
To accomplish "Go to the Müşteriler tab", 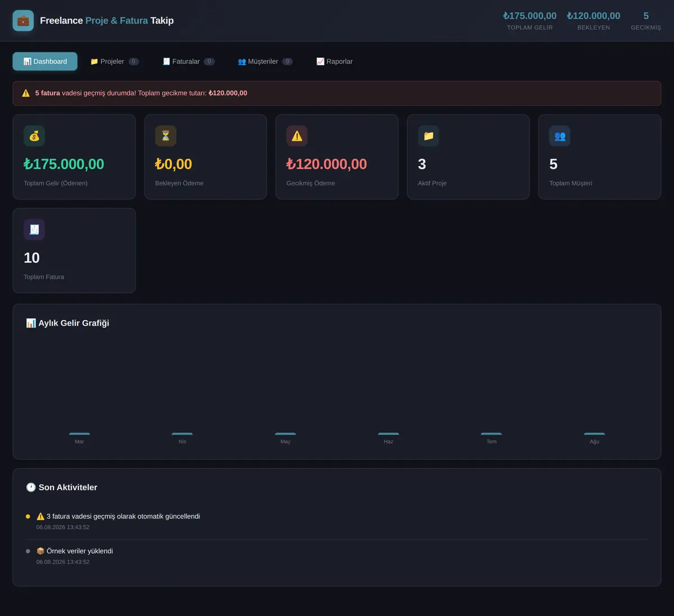I will pyautogui.click(x=265, y=61).
